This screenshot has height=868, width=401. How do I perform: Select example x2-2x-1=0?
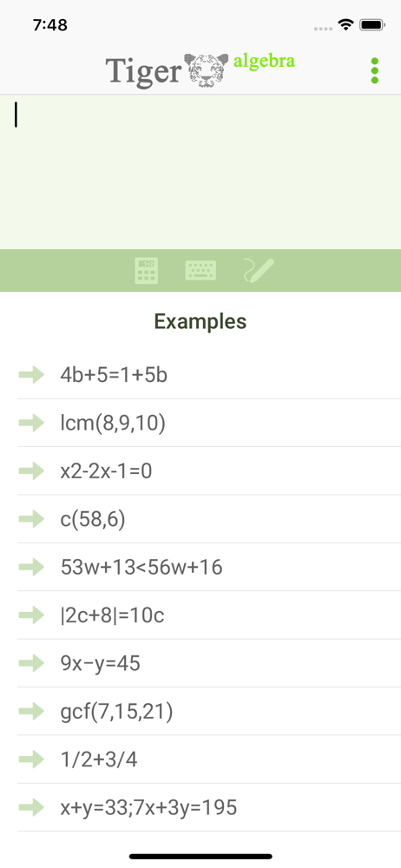(209, 471)
